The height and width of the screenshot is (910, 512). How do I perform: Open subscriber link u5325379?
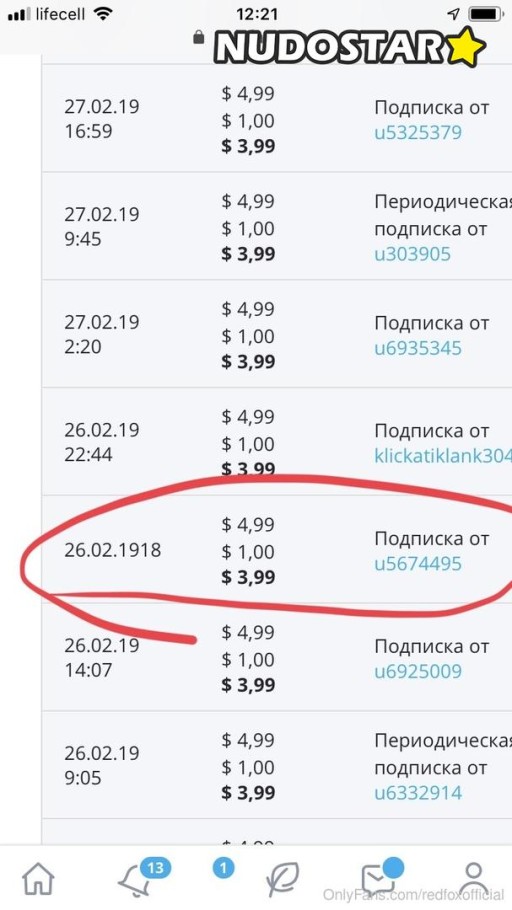coord(418,132)
